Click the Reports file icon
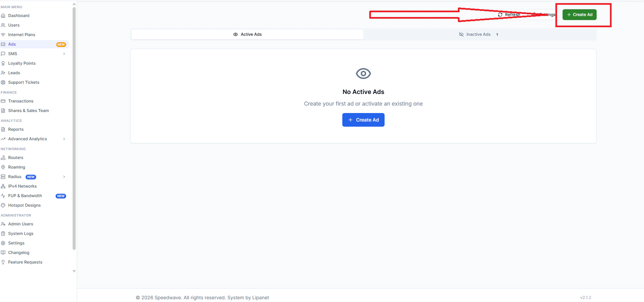Image resolution: width=644 pixels, height=302 pixels. [3, 129]
